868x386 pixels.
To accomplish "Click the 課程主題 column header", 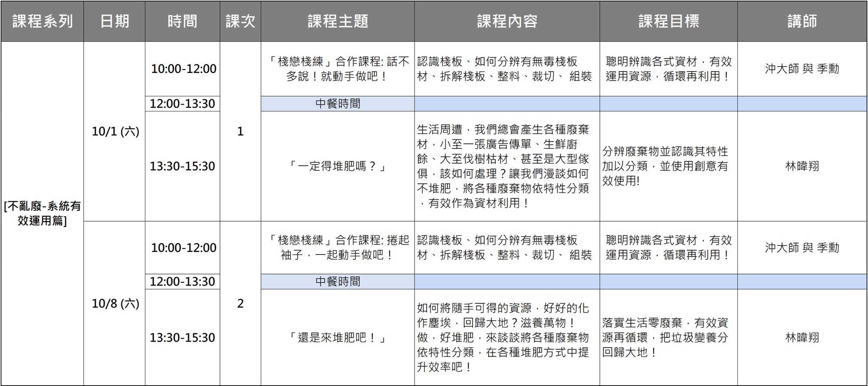I will [338, 21].
